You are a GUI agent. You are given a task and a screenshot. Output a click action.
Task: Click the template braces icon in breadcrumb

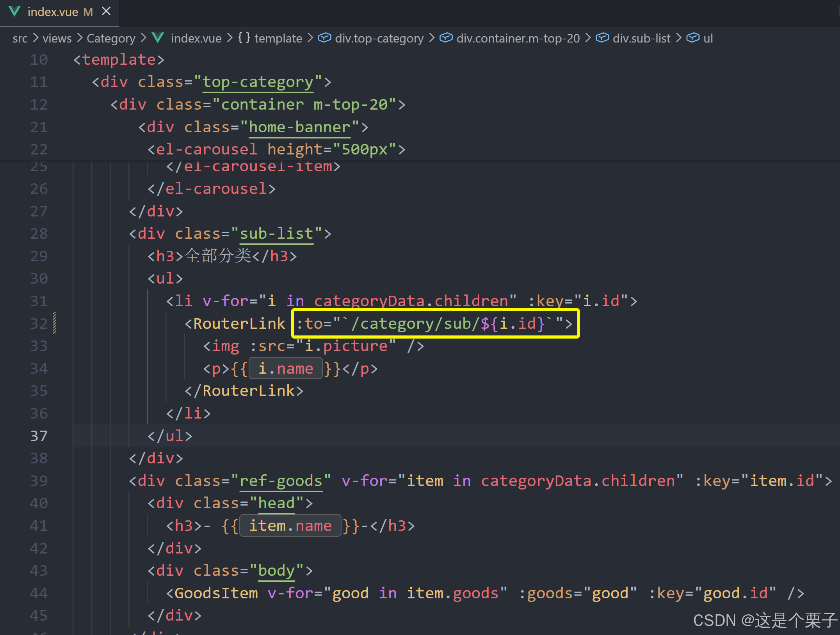[x=244, y=38]
